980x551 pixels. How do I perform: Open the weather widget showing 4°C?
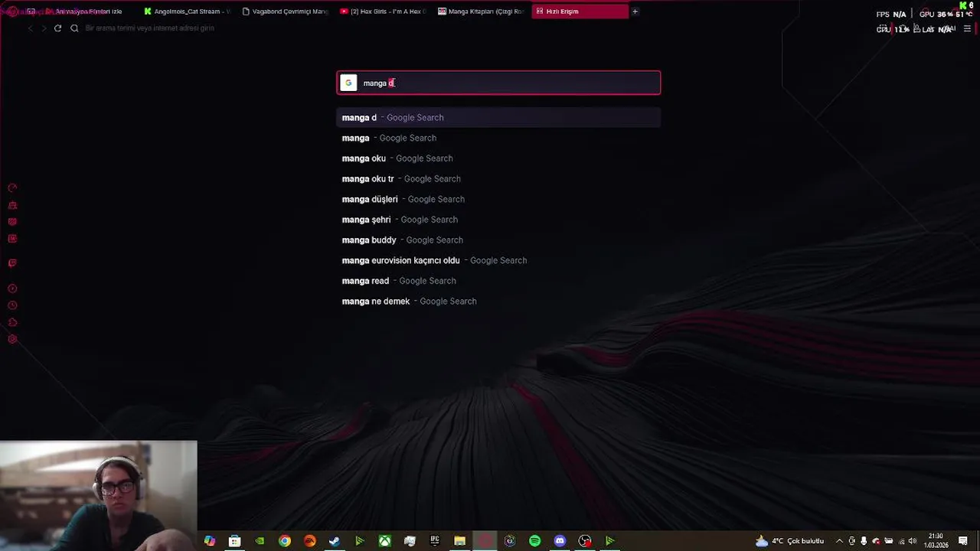[x=789, y=541]
